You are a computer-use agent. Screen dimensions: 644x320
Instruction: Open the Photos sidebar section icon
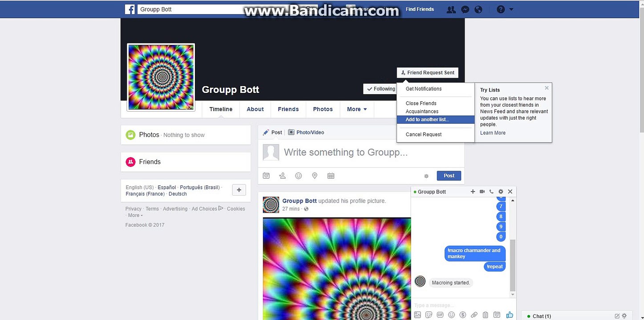(x=130, y=135)
